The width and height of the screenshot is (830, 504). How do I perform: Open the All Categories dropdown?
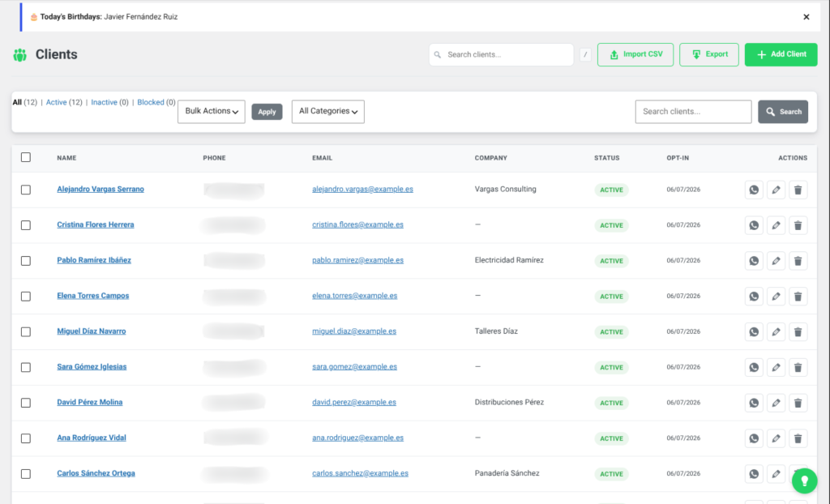(327, 111)
